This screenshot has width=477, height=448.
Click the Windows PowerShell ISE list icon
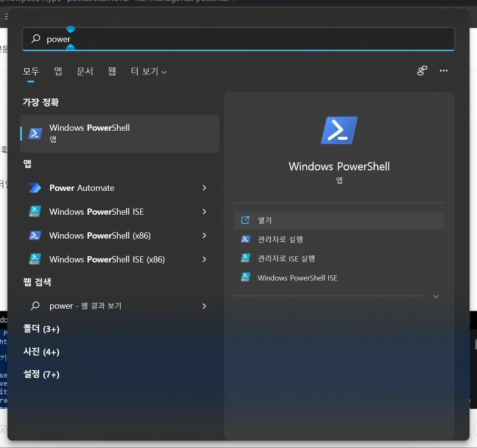tap(35, 211)
